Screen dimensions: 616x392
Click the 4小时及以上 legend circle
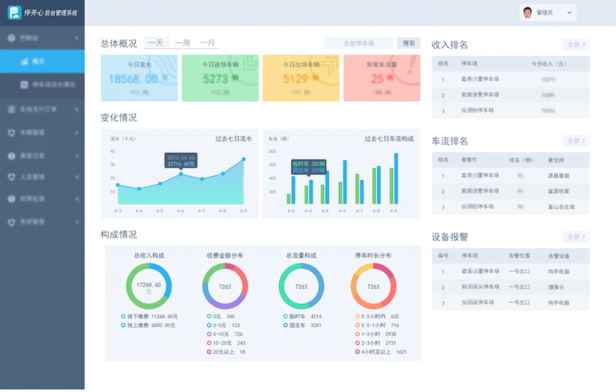(358, 352)
